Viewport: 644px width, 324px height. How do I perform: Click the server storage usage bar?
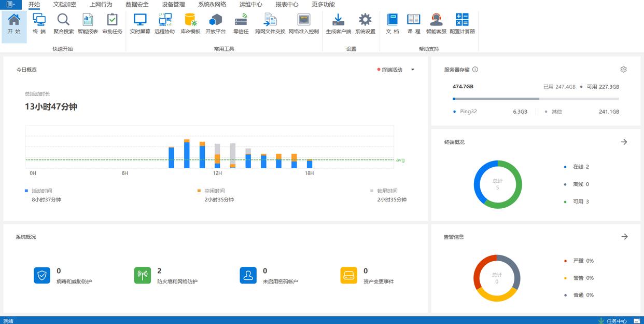click(x=535, y=99)
